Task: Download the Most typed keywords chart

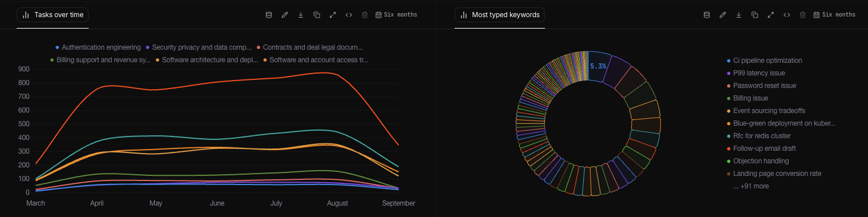Action: pos(739,15)
